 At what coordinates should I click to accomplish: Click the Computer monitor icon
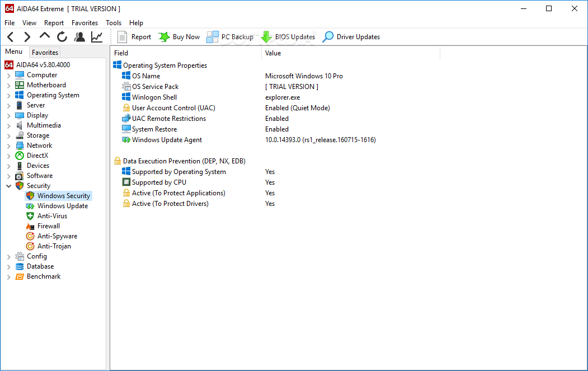point(20,75)
